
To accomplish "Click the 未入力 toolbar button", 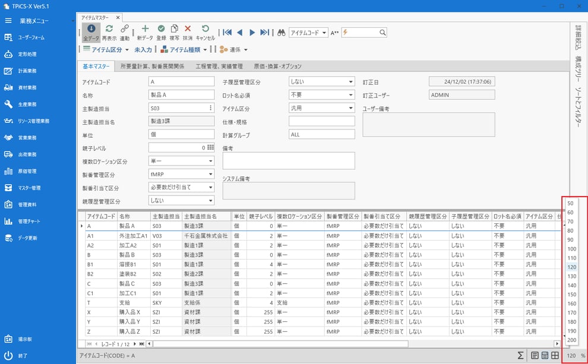I will [143, 50].
